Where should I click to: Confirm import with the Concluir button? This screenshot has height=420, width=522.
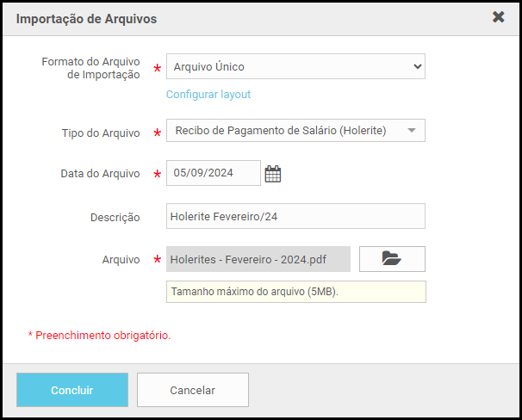point(72,390)
